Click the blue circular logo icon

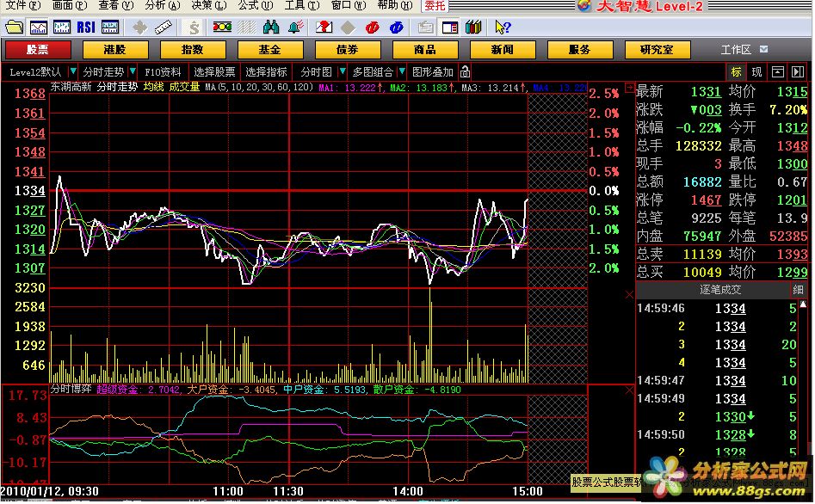point(396,27)
